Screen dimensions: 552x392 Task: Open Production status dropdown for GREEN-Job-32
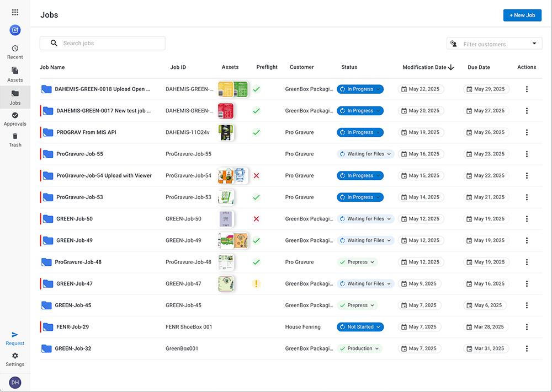pos(359,348)
